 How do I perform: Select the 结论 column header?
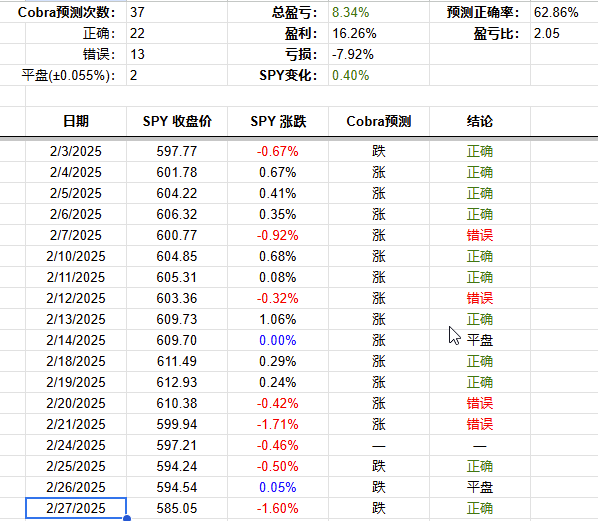480,121
